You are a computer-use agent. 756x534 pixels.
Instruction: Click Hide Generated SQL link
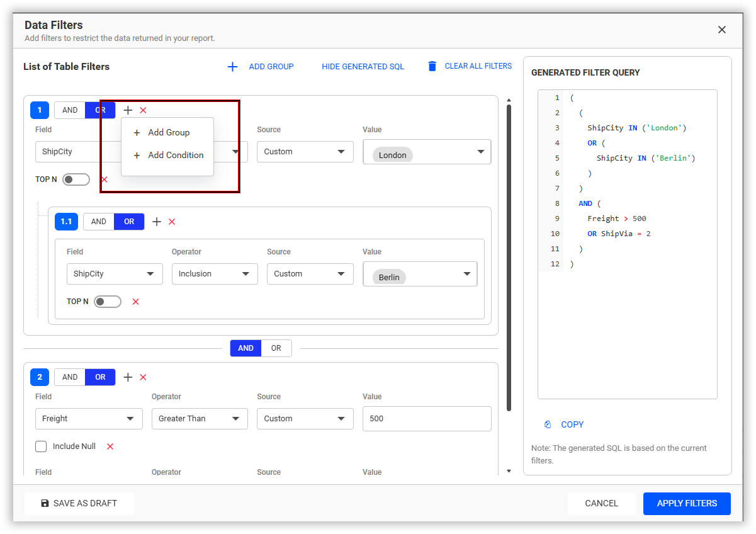[x=363, y=66]
